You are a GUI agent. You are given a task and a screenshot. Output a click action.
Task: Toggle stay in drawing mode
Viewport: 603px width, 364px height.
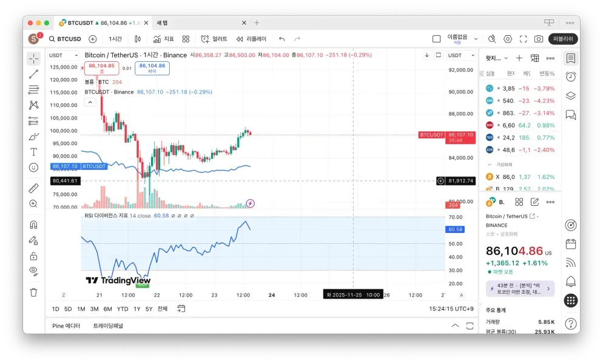tap(34, 240)
